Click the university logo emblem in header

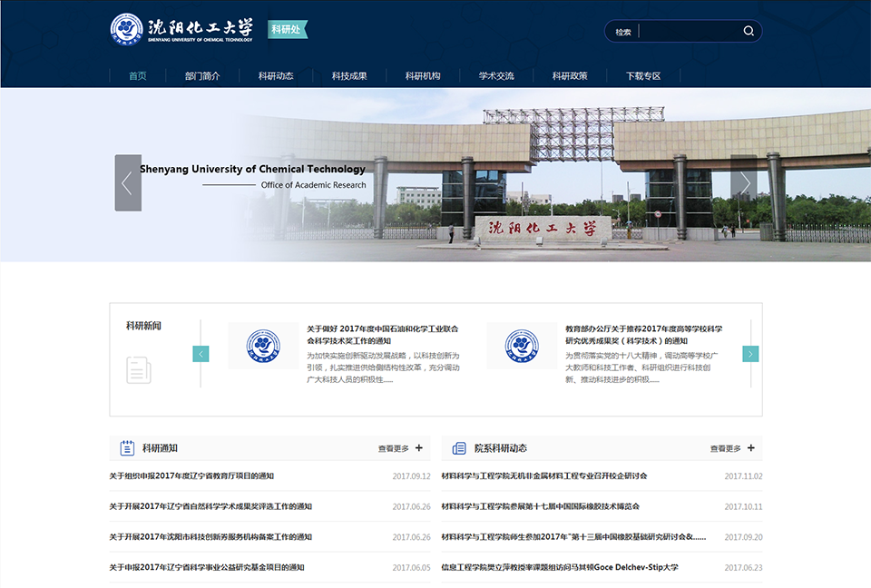[x=126, y=29]
